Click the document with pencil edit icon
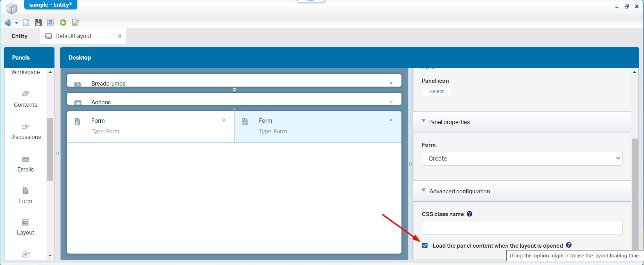Image resolution: width=644 pixels, height=265 pixels. 75,23
